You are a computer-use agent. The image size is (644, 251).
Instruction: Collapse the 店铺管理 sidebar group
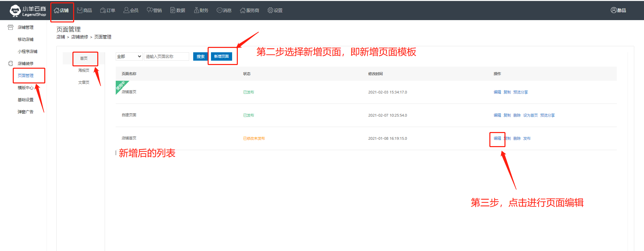coord(25,27)
